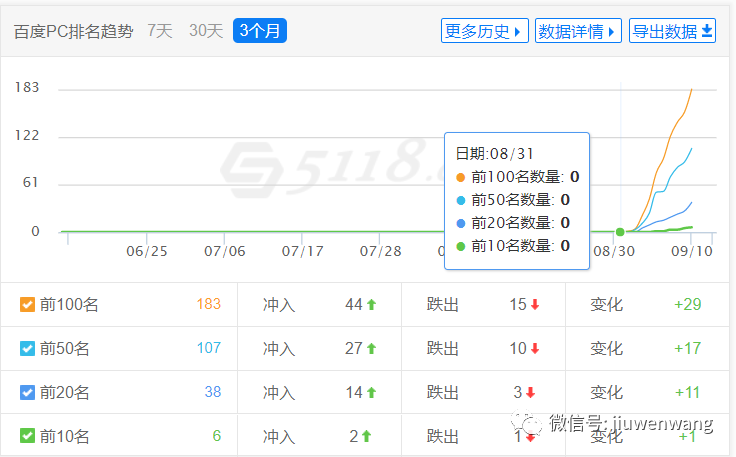
Task: Click 变化 label in 前20名 row
Action: pyautogui.click(x=606, y=392)
